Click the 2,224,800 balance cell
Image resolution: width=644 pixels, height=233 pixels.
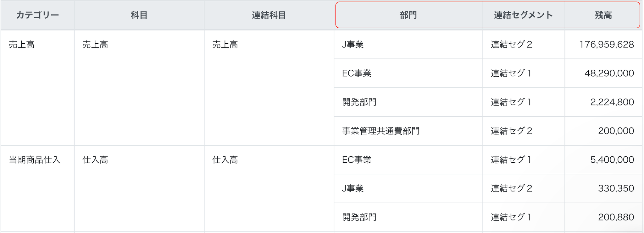tap(612, 102)
